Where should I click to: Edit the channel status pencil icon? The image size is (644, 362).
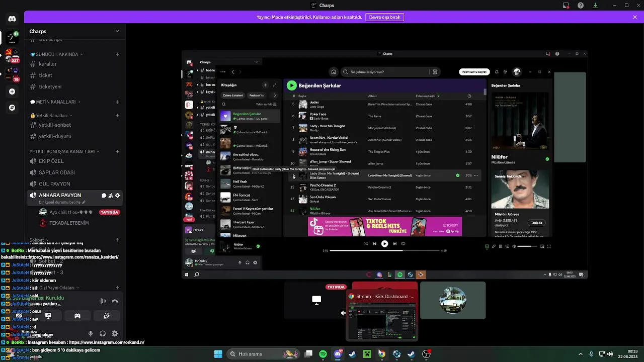pyautogui.click(x=84, y=202)
